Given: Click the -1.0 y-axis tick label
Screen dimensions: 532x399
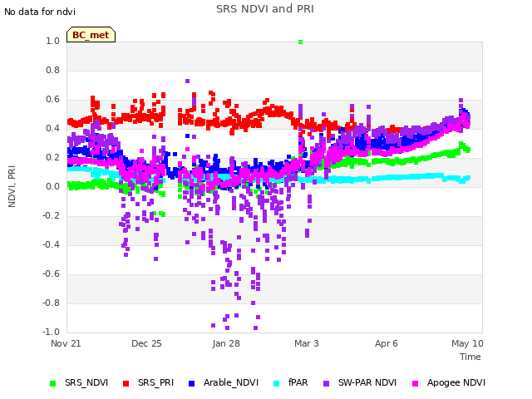Looking at the screenshot, I should tap(51, 332).
